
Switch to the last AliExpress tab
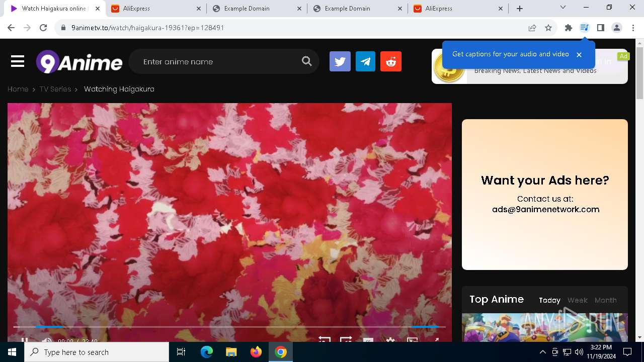tap(458, 9)
